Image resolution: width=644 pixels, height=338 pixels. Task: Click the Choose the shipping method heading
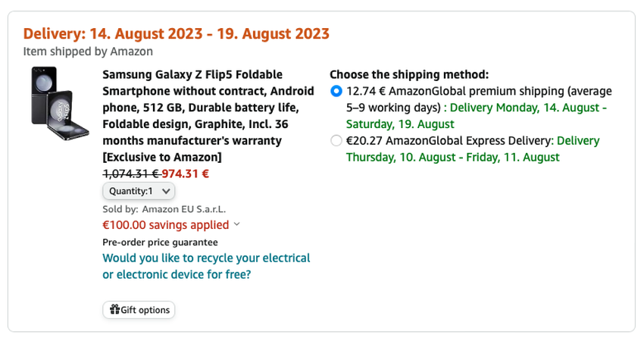click(x=408, y=74)
